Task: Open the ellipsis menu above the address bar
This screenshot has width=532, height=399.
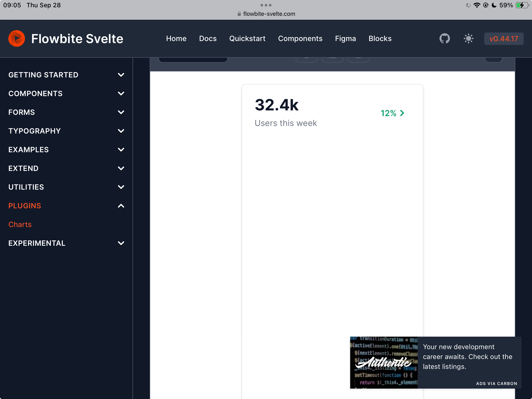Action: click(x=266, y=5)
